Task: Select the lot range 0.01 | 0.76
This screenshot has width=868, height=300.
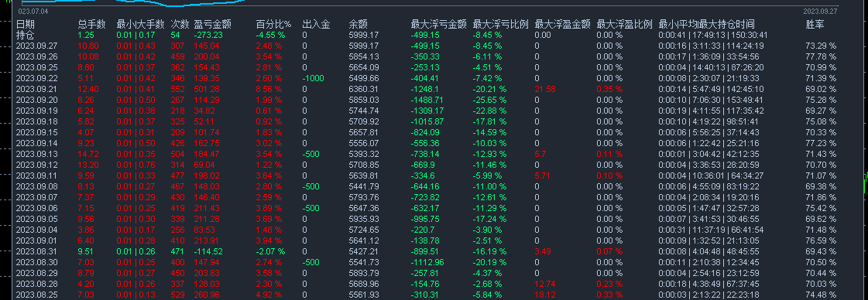Action: point(136,165)
